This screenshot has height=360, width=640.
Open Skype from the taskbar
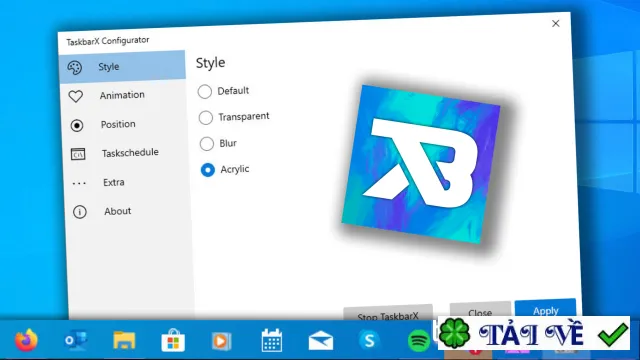[x=369, y=340]
